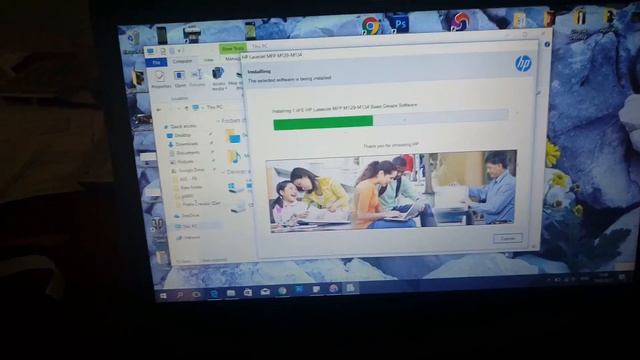The height and width of the screenshot is (360, 640).
Task: Select Google Drive in navigation pane
Action: pyautogui.click(x=187, y=170)
